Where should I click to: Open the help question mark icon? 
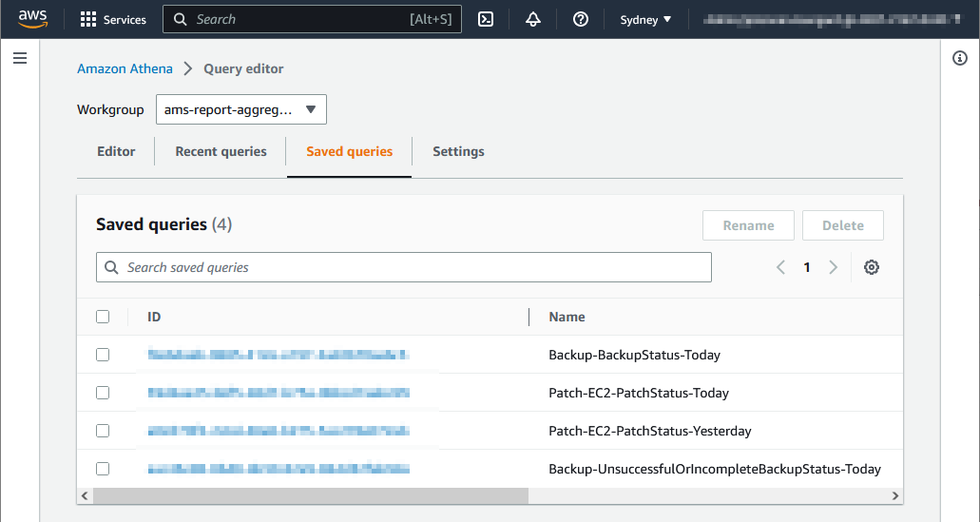click(581, 19)
